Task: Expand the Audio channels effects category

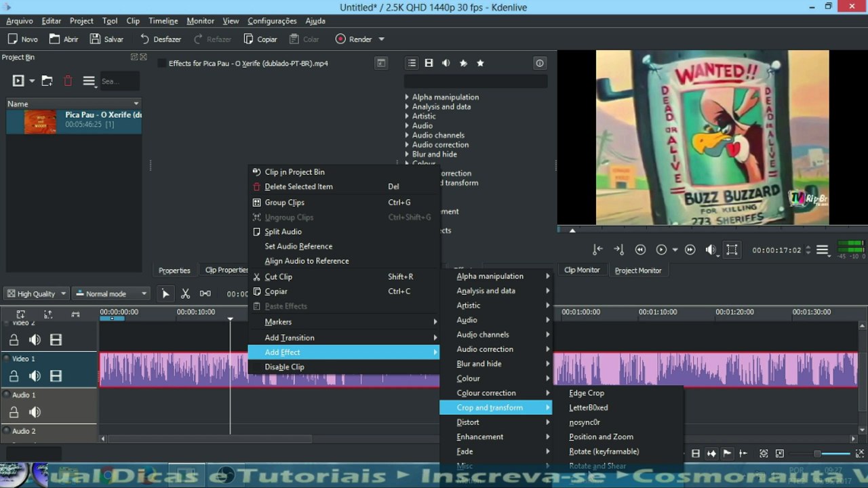Action: click(x=407, y=135)
